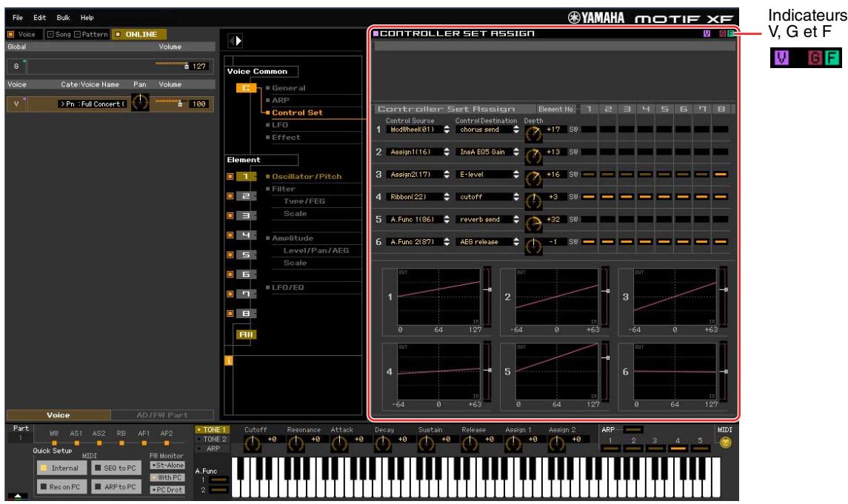
Task: Select the Full Concert voice name
Action: [93, 104]
